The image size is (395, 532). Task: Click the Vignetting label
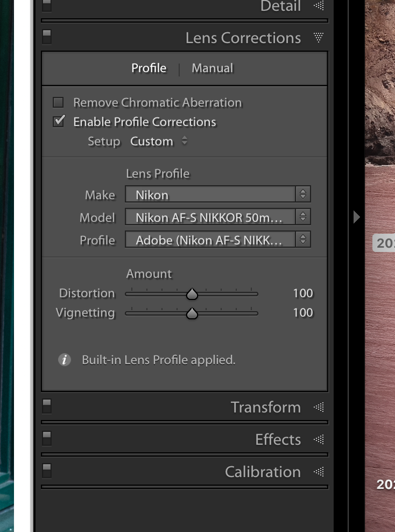pos(85,313)
